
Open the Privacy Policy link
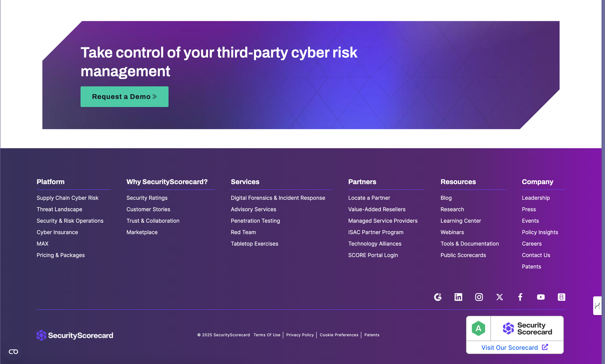(x=300, y=335)
